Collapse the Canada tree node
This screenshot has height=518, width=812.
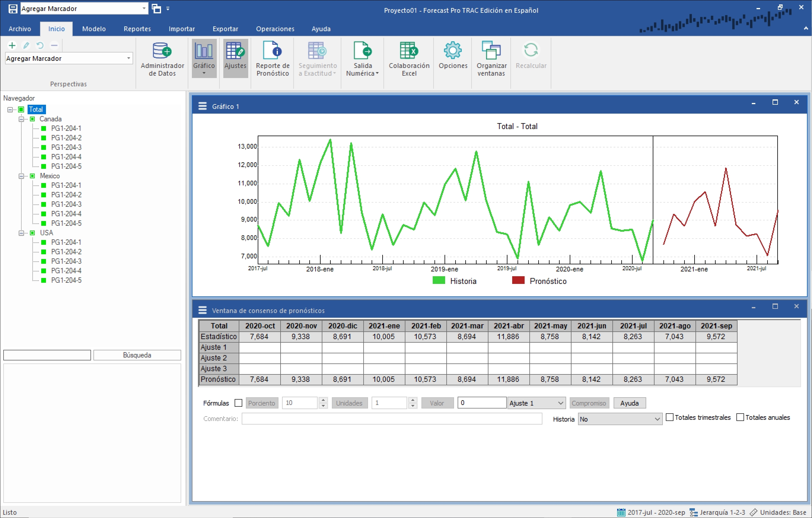[21, 119]
